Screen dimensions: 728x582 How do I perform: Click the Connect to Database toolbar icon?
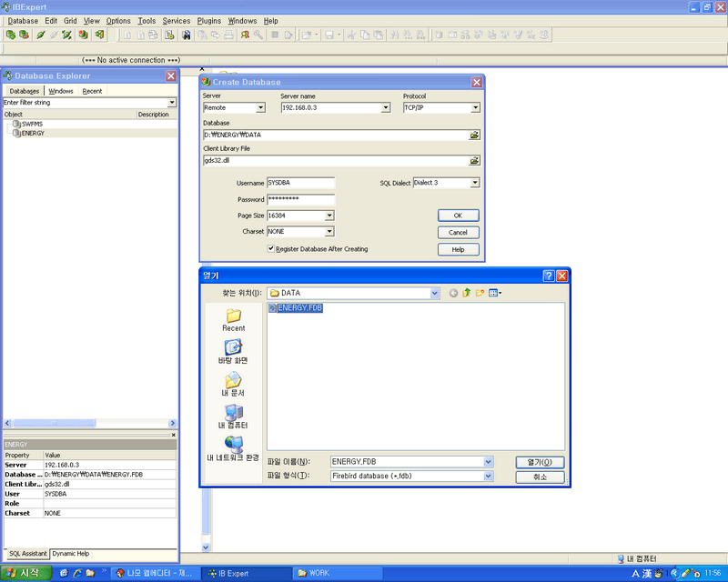41,35
